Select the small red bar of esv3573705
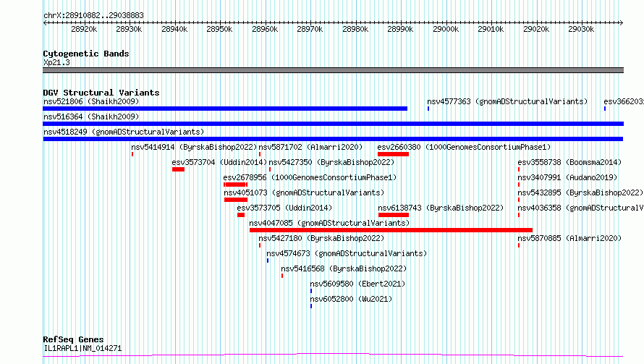 pos(241,215)
